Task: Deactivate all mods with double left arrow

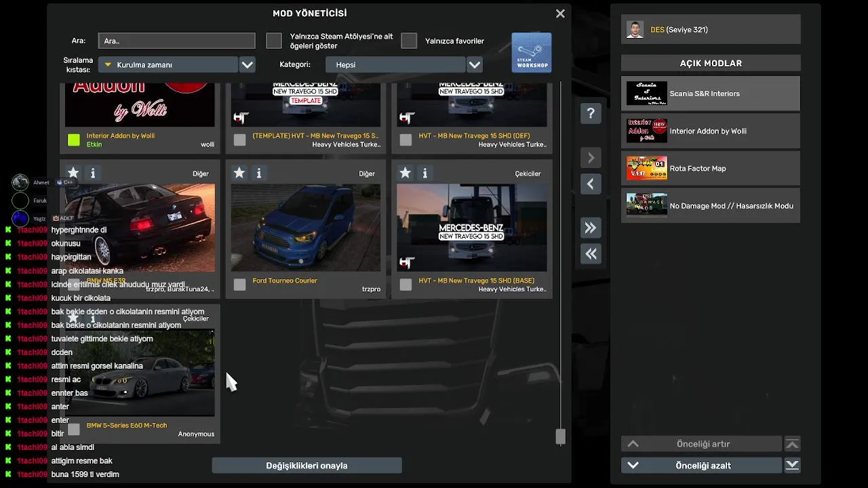Action: coord(591,253)
